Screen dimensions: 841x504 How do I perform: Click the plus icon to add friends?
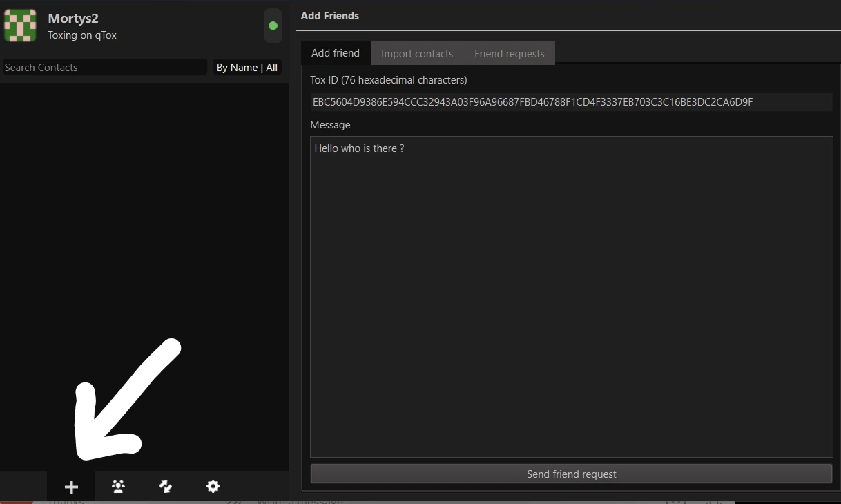pos(71,487)
